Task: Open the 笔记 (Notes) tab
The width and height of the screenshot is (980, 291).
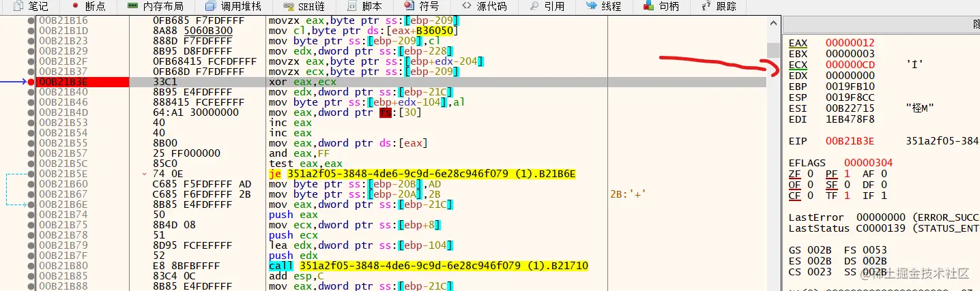Action: pos(30,6)
